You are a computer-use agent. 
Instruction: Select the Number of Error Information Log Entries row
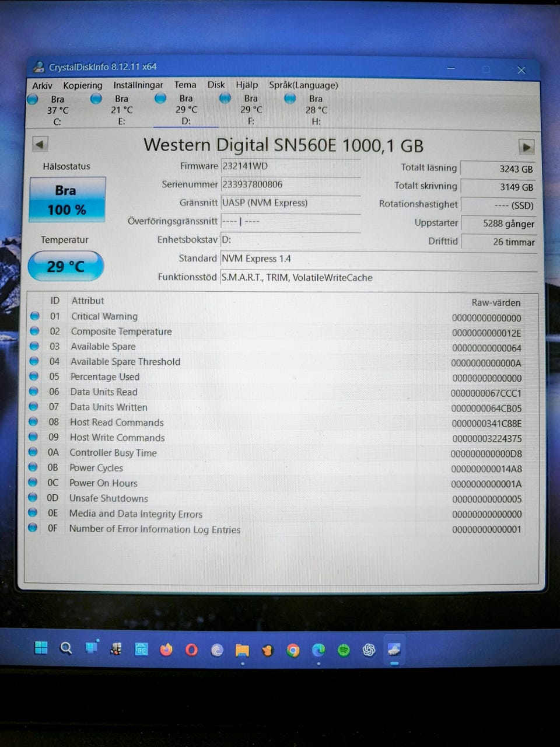click(275, 529)
